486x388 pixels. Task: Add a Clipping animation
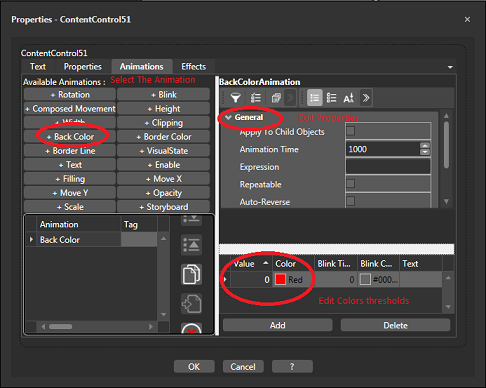pyautogui.click(x=163, y=123)
